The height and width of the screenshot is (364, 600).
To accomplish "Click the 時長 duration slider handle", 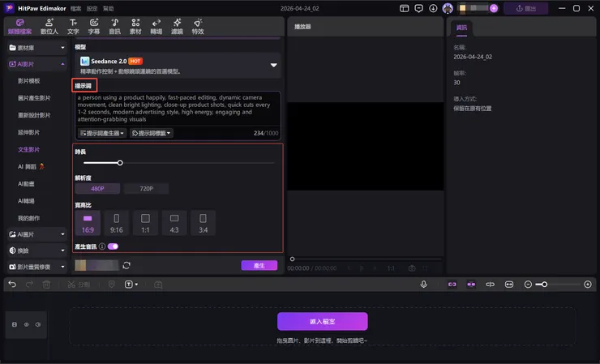I will (x=120, y=163).
